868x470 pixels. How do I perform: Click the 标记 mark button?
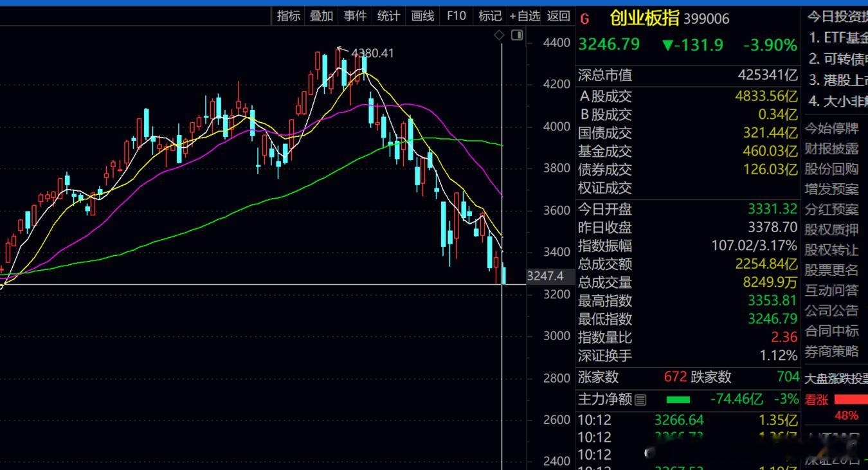coord(490,16)
